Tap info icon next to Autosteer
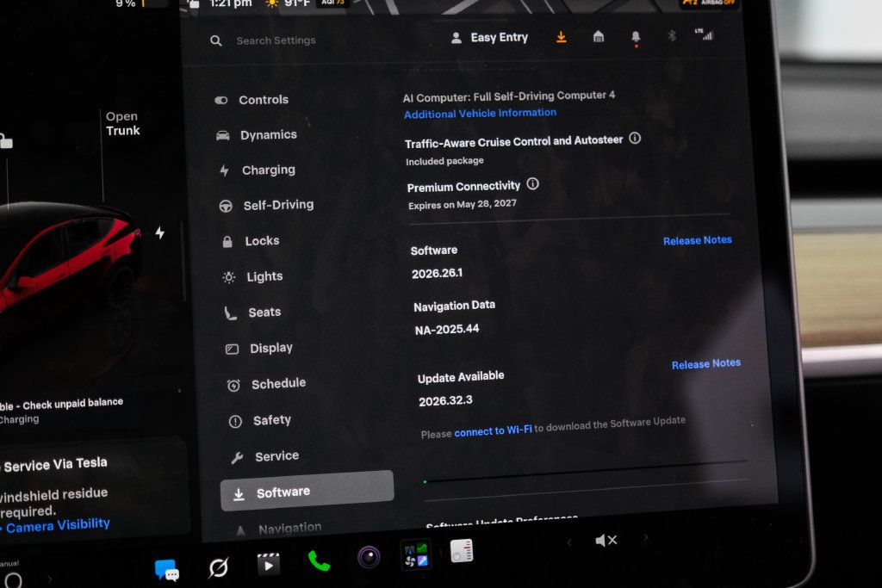The width and height of the screenshot is (882, 588). [x=635, y=139]
